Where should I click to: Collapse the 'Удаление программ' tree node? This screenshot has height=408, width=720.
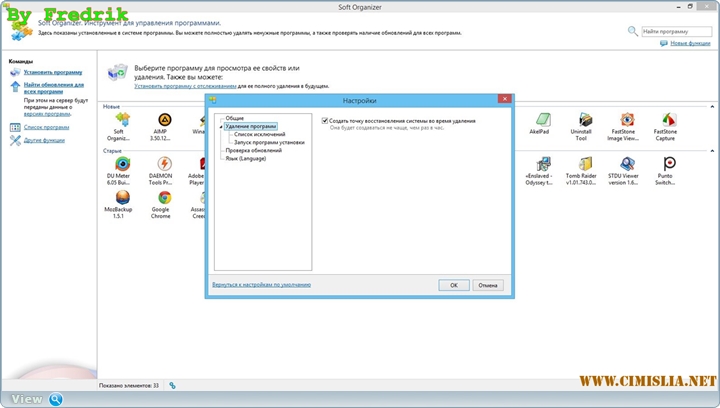click(221, 127)
